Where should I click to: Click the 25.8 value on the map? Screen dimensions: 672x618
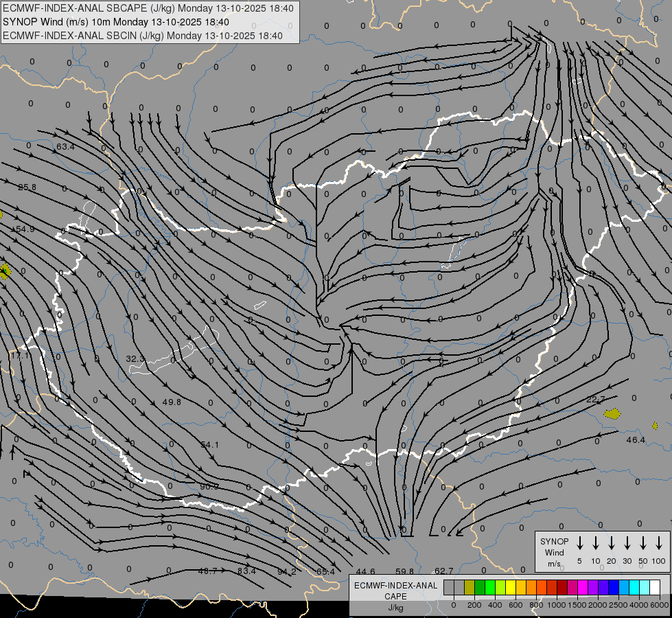click(x=27, y=187)
